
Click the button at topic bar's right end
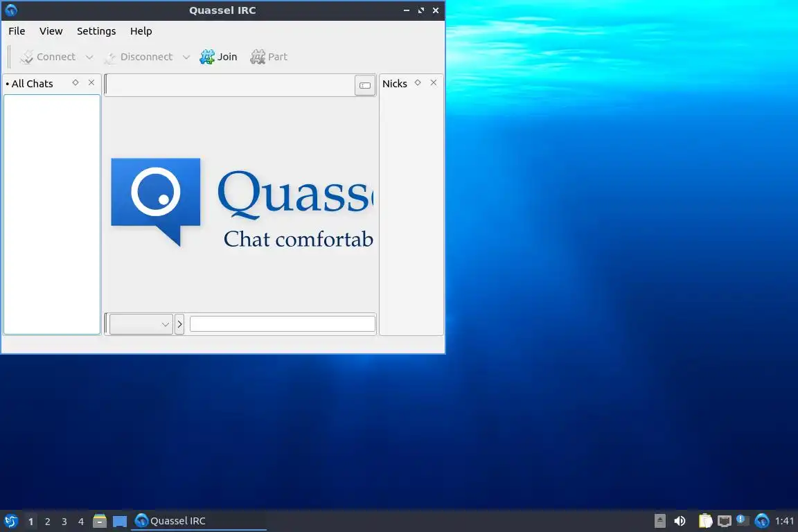pos(365,85)
